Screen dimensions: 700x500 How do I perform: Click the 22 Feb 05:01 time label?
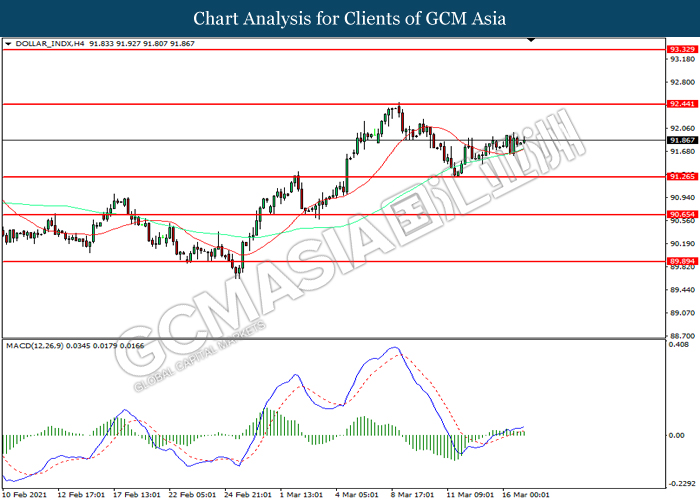pos(192,495)
